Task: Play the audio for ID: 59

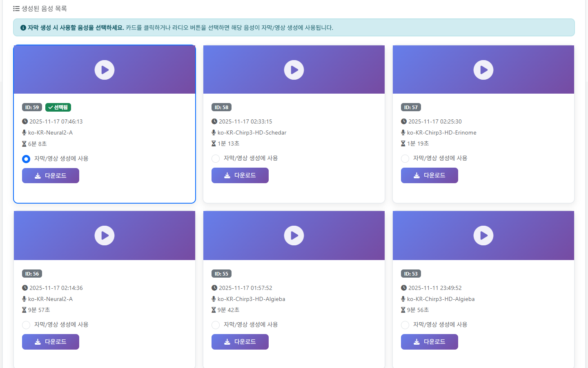Action: [x=105, y=70]
